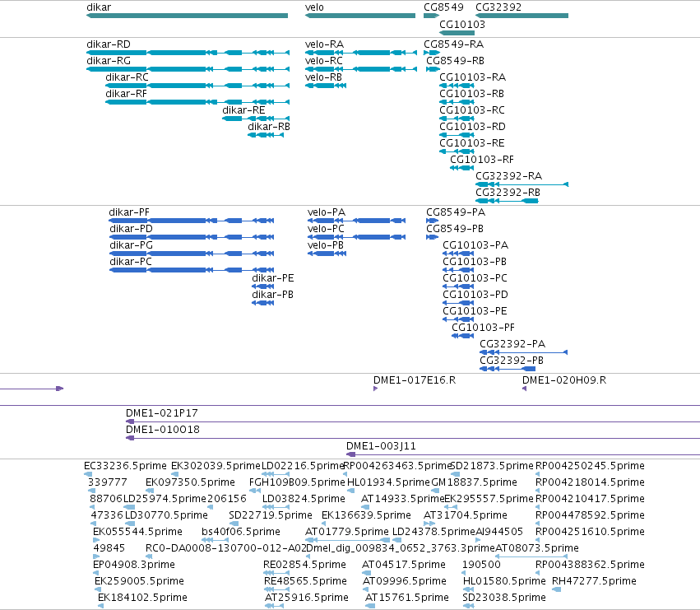This screenshot has height=610, width=700.
Task: Click the CG10103 gene bar
Action: tap(457, 33)
